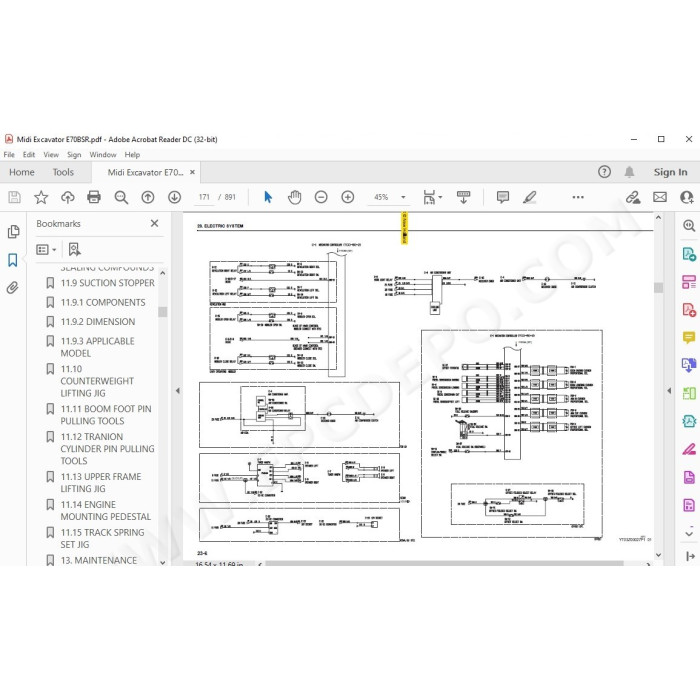Click the fit page width icon

pyautogui.click(x=429, y=197)
